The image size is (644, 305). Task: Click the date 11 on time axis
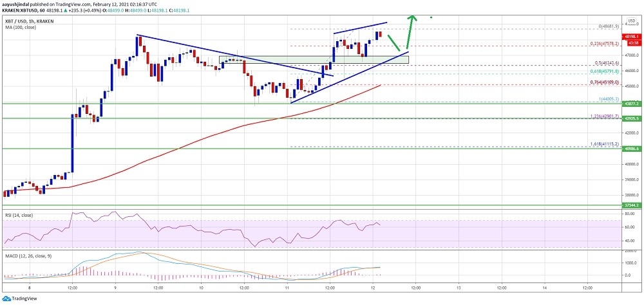(x=287, y=288)
